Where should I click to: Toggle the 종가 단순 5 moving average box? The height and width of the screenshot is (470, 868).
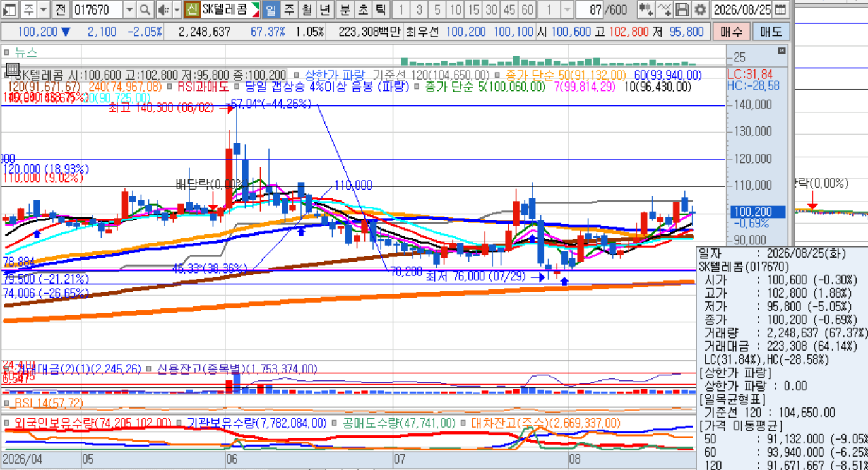418,87
